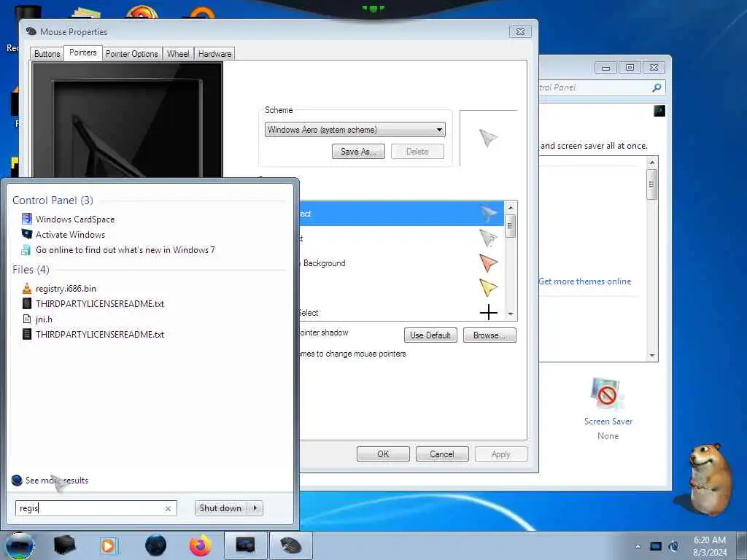Click the scheme pointer preview box
Image resolution: width=747 pixels, height=560 pixels.
pyautogui.click(x=488, y=138)
